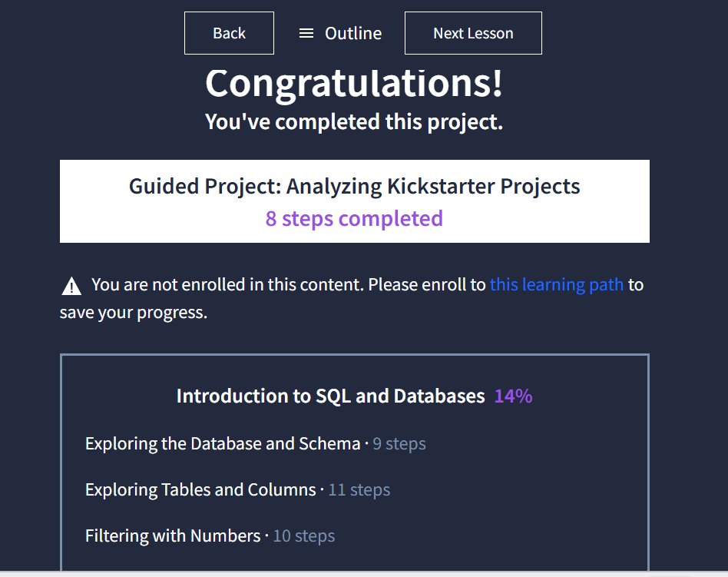Open Exploring the Database and Schema lesson
The image size is (728, 577).
tap(223, 444)
